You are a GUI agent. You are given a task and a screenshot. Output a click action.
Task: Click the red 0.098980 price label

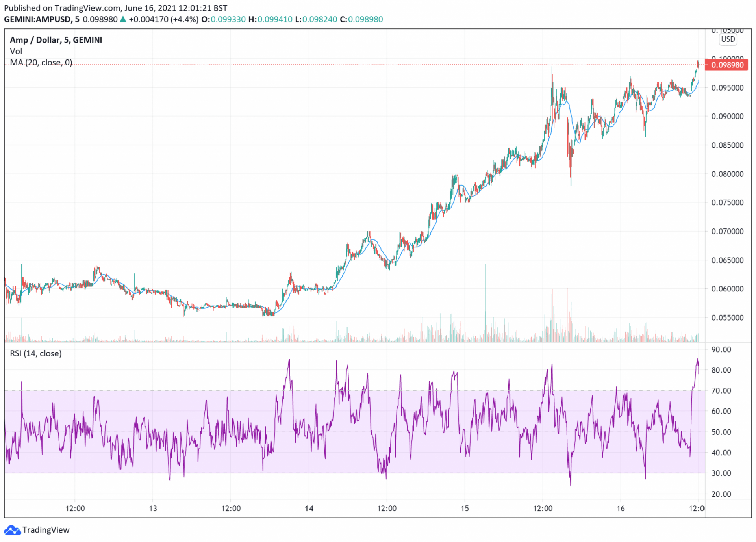[726, 65]
